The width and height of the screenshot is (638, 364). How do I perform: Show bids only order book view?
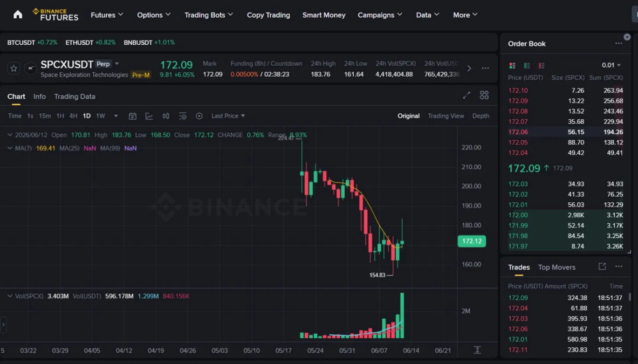[x=527, y=65]
